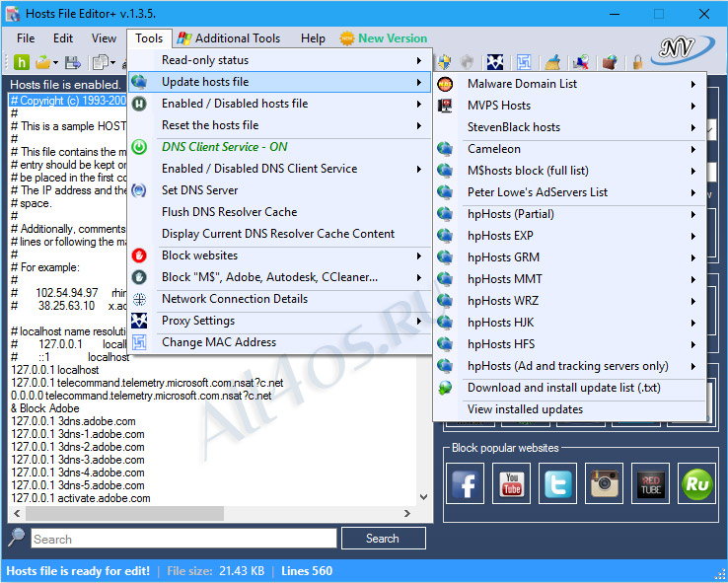
Task: Click the Network Connection Details globe icon
Action: [139, 299]
